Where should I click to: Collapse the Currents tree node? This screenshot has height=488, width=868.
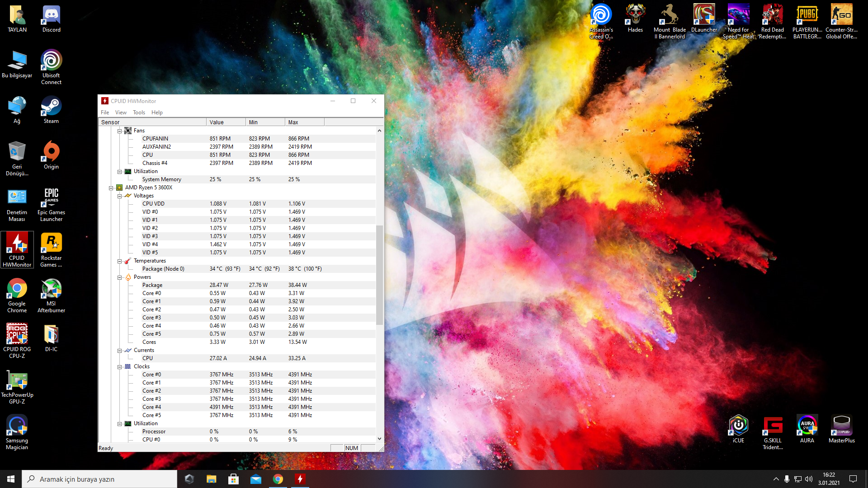pos(120,351)
